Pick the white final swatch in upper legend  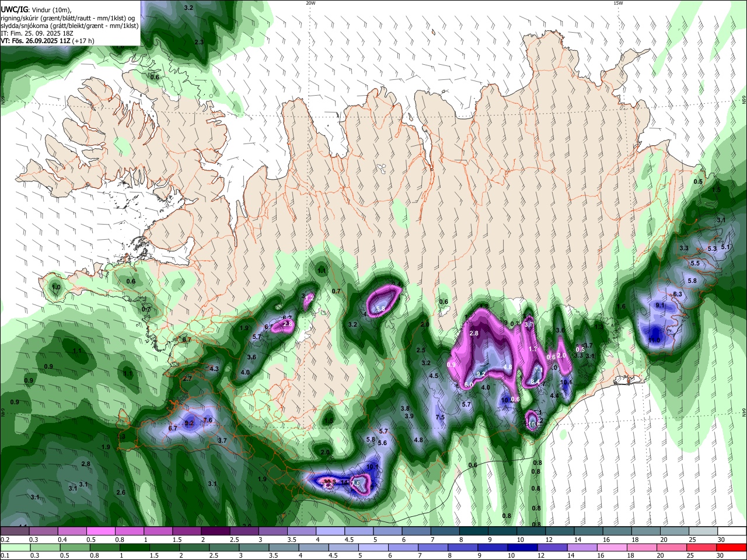[x=732, y=531]
